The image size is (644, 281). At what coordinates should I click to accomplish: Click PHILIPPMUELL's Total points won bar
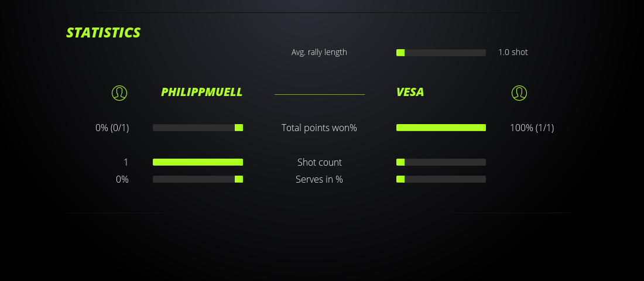(x=198, y=128)
